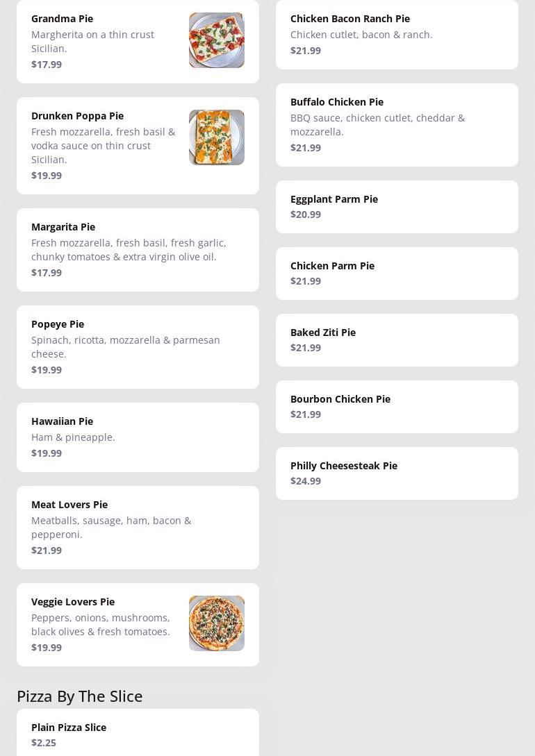Choose the Popeye Pie item
Image resolution: width=535 pixels, height=756 pixels.
(138, 347)
